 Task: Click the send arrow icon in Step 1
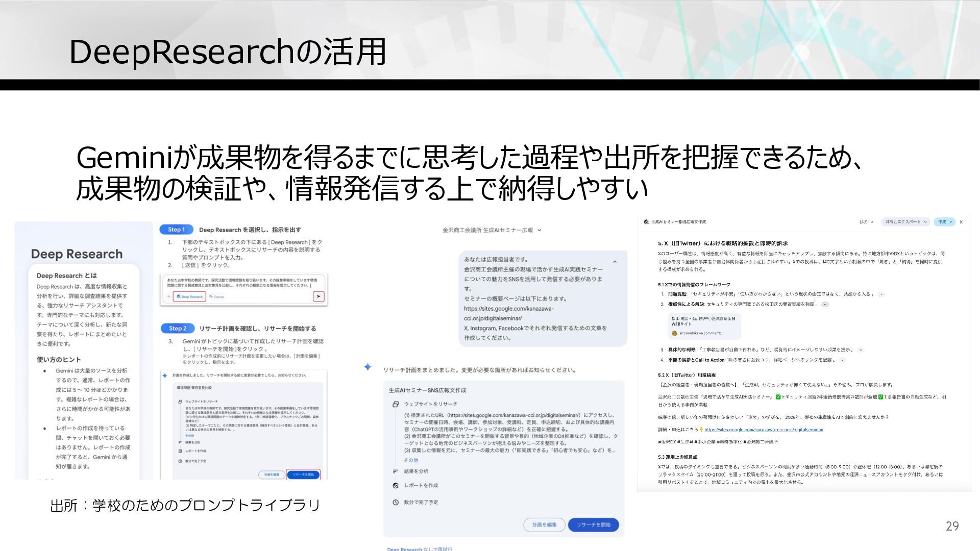point(318,296)
